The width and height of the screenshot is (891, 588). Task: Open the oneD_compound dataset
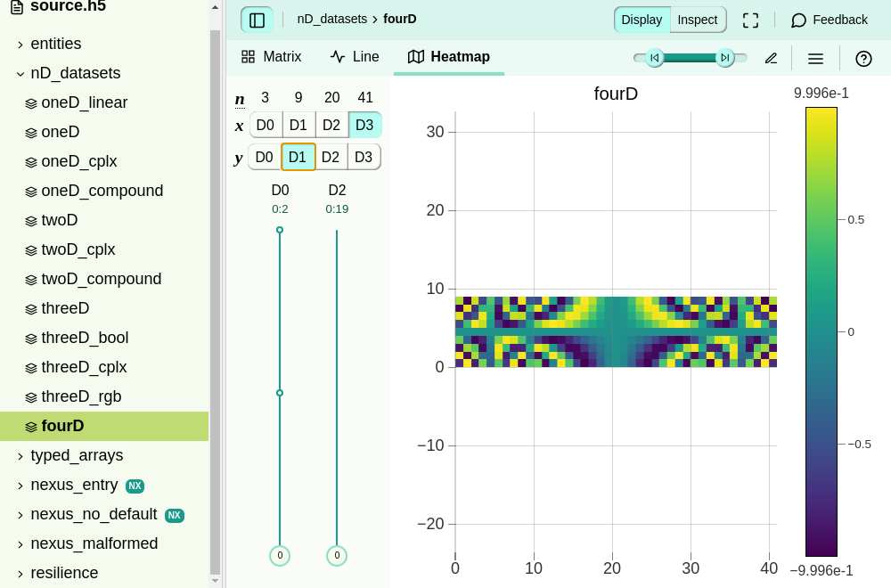tap(104, 191)
